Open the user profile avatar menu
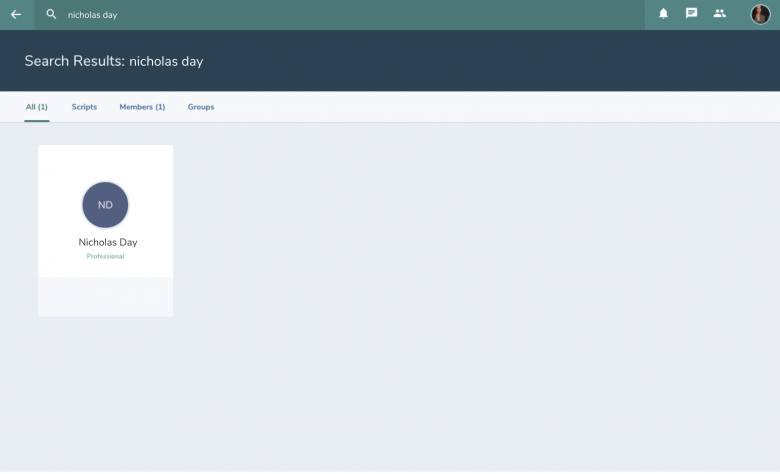This screenshot has height=474, width=780. pos(760,14)
